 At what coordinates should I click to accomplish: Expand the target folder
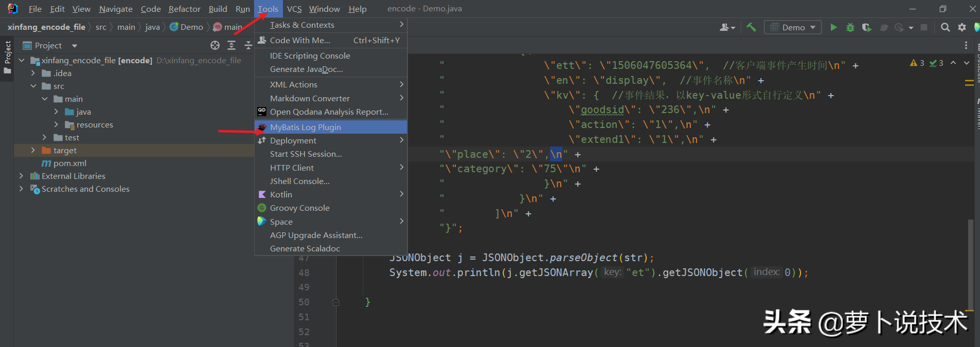tap(33, 150)
